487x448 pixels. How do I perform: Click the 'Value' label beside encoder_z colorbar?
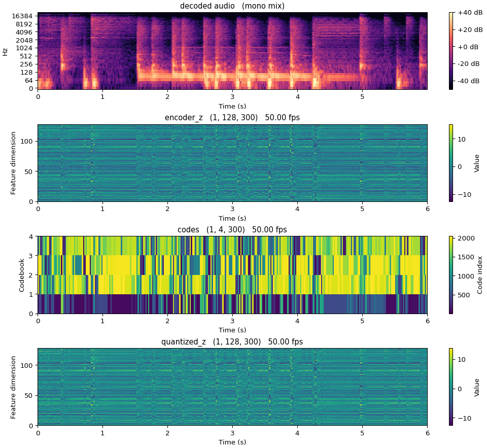tap(477, 163)
